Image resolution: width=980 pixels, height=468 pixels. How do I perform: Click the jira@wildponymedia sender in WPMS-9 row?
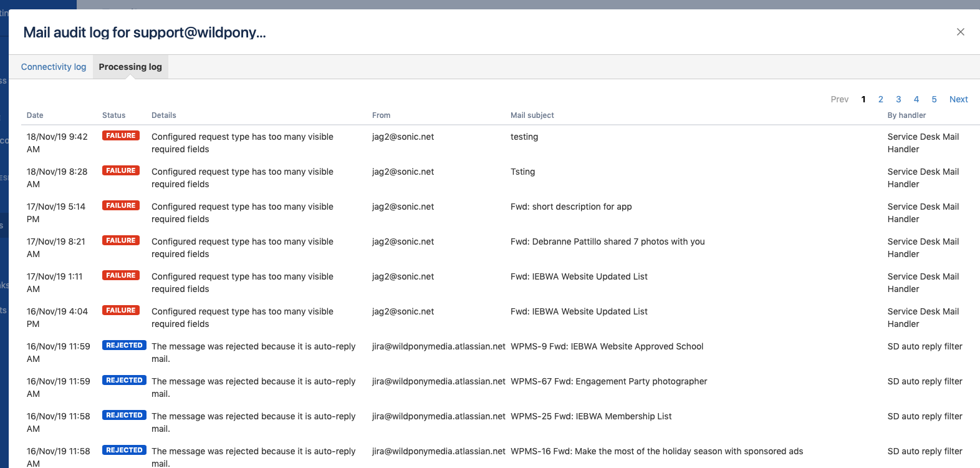point(439,346)
